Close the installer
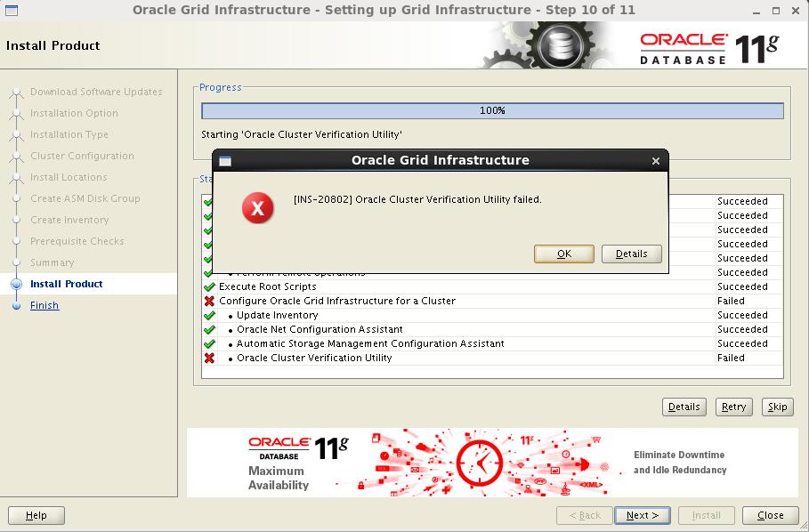Viewport: 809px width, 532px height. coord(769,515)
